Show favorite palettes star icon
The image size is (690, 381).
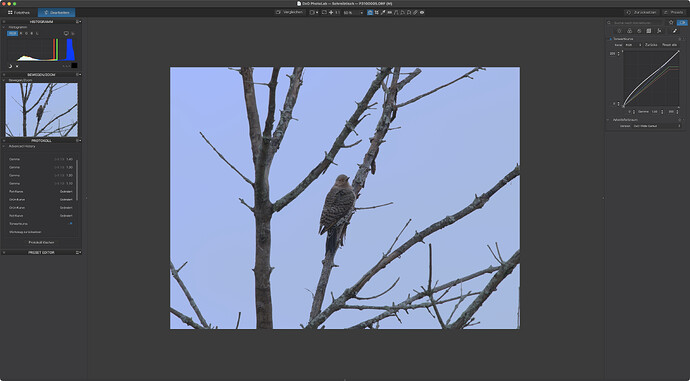coord(671,22)
